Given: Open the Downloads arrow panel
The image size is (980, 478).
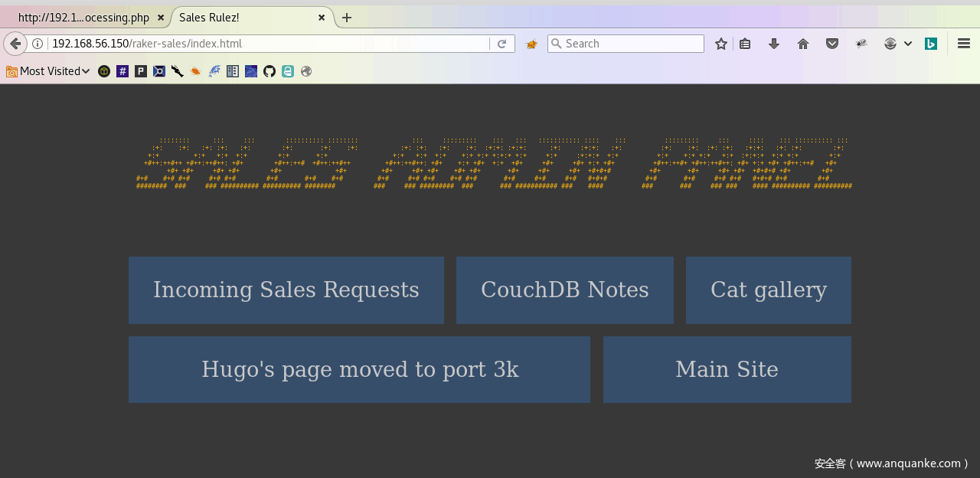Looking at the screenshot, I should 774,44.
